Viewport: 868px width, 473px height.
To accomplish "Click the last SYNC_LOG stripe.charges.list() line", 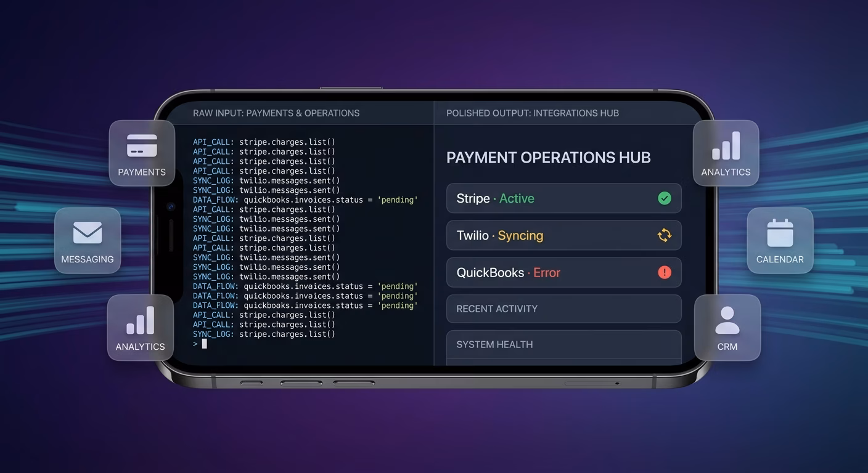I will point(264,334).
